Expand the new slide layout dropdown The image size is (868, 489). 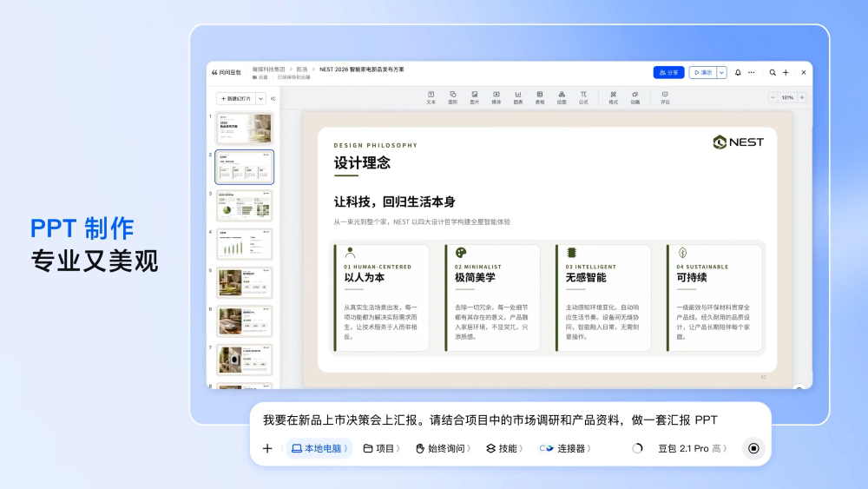[260, 98]
